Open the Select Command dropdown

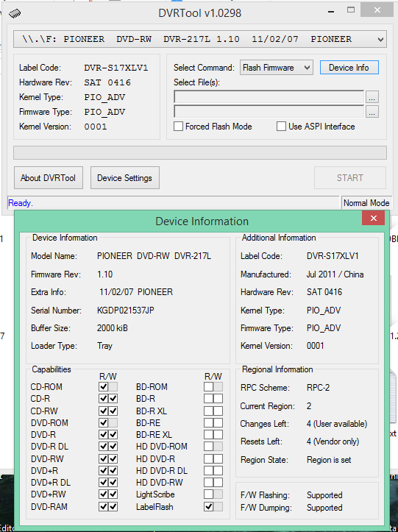click(x=276, y=68)
